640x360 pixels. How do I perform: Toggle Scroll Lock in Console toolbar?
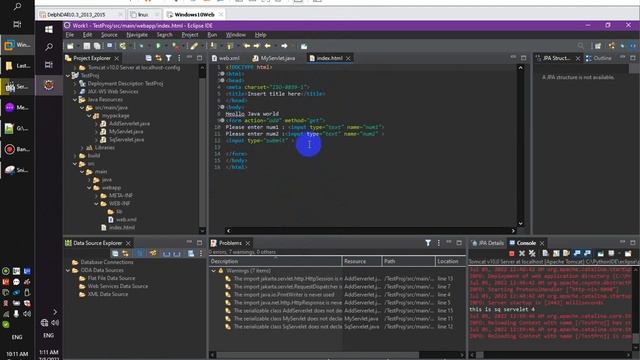(556, 253)
